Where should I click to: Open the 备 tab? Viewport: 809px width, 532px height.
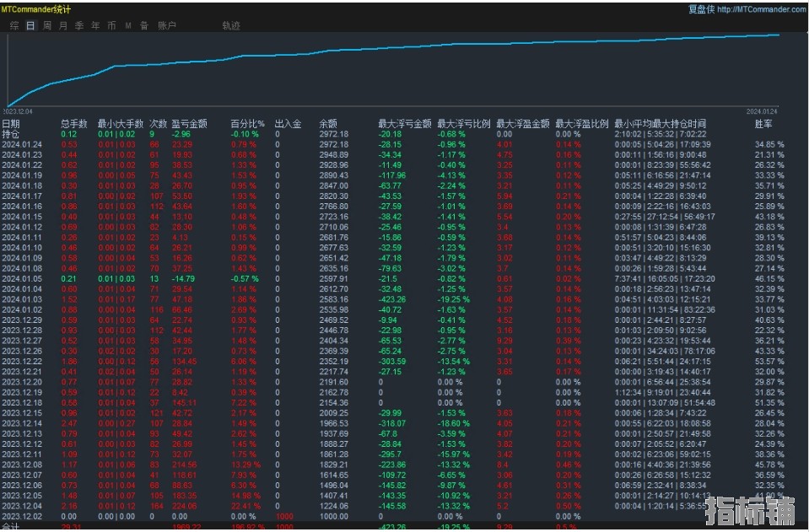pyautogui.click(x=143, y=25)
